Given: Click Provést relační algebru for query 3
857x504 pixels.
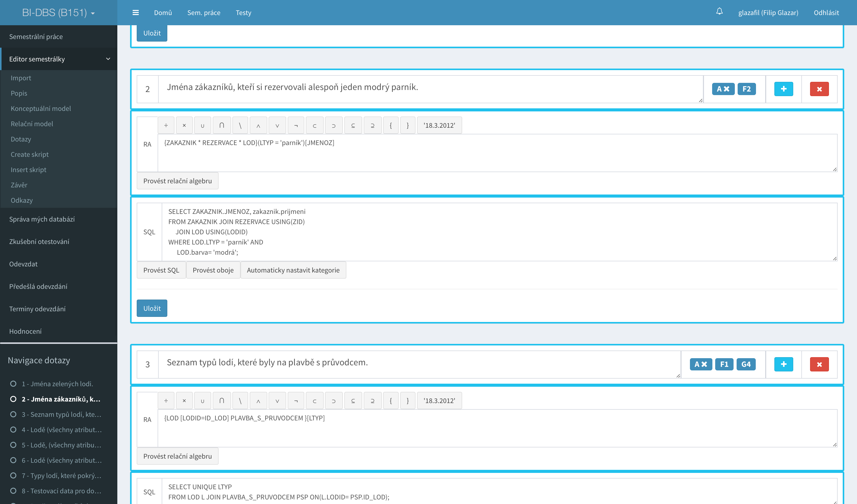Looking at the screenshot, I should click(178, 456).
